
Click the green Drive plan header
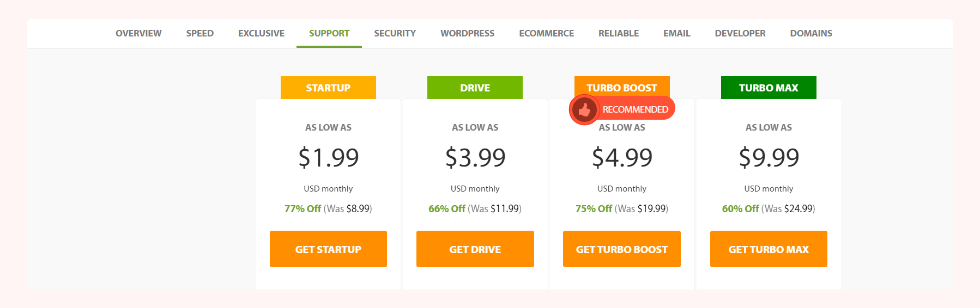[475, 88]
